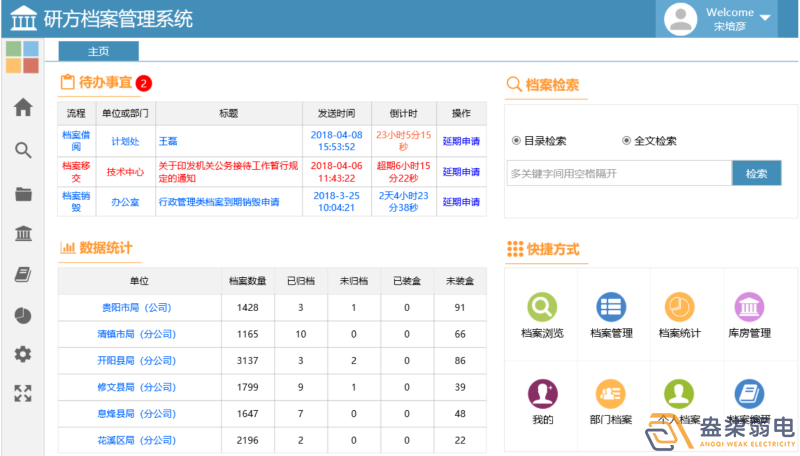Click the sidebar search magnifier icon
Viewport: 800px width, 456px height.
22,150
